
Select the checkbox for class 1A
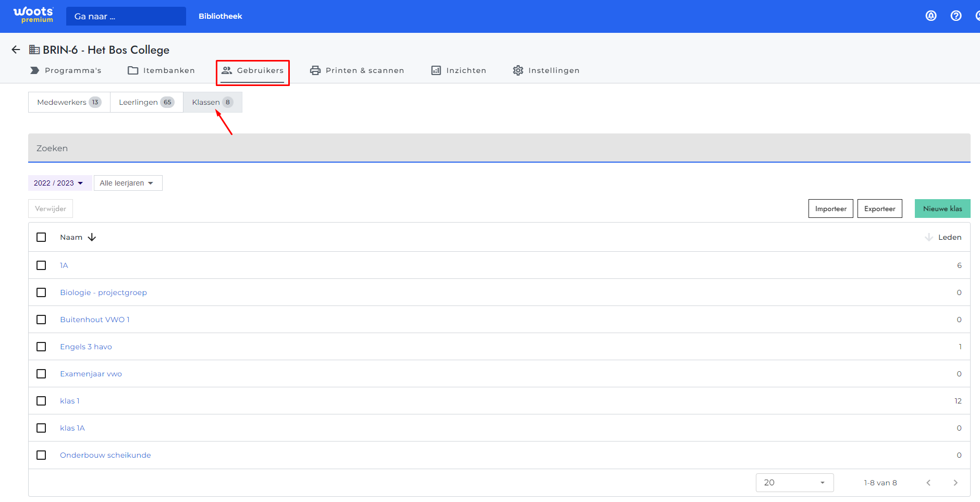point(41,265)
